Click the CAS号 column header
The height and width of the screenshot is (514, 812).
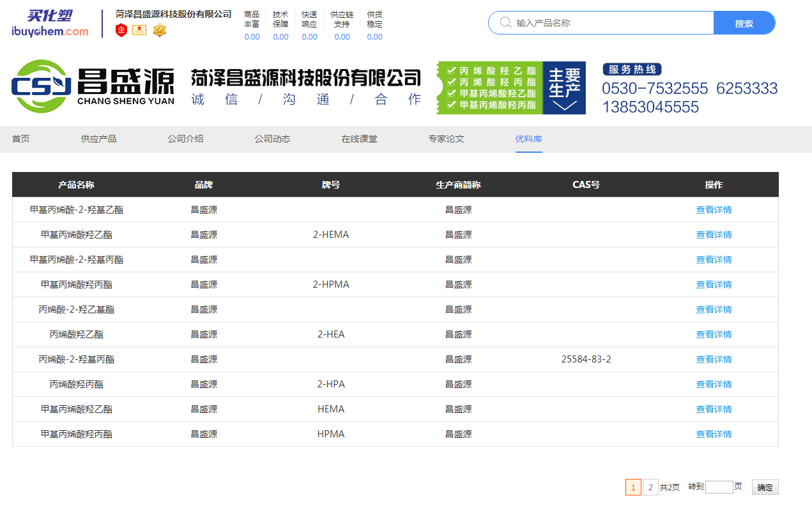(586, 185)
